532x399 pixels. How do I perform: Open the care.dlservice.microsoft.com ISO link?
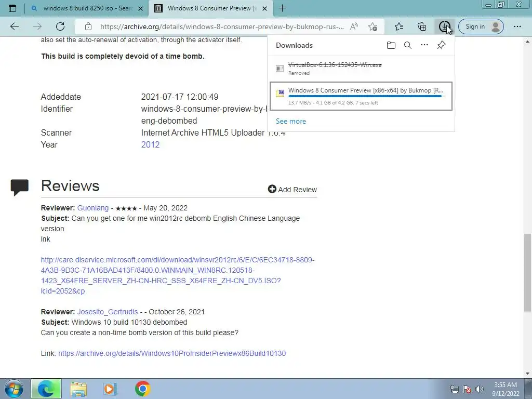[178, 275]
